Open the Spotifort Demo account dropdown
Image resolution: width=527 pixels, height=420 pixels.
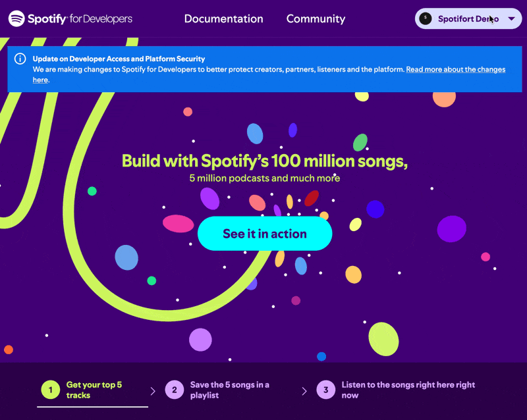pos(468,18)
